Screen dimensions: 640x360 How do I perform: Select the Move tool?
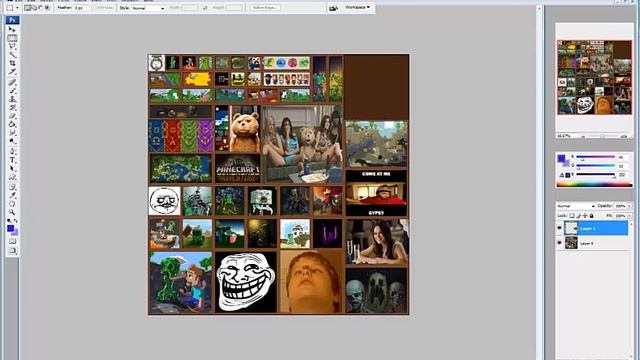(12, 29)
